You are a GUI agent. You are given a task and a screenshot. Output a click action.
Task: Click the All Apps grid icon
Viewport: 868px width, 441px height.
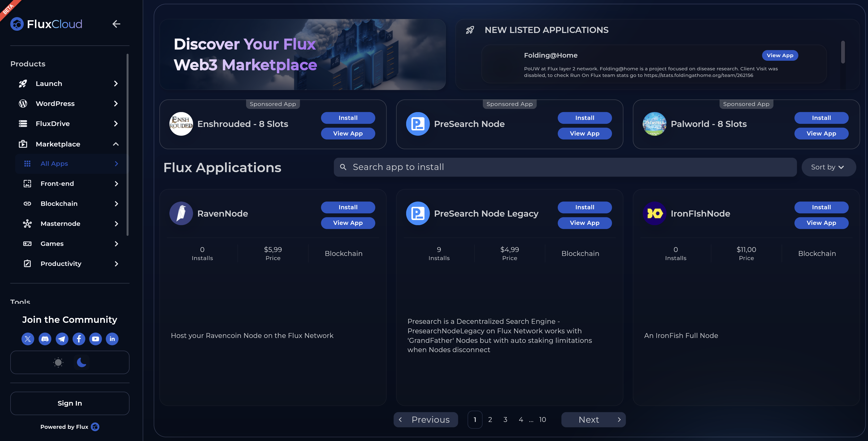[x=27, y=164]
